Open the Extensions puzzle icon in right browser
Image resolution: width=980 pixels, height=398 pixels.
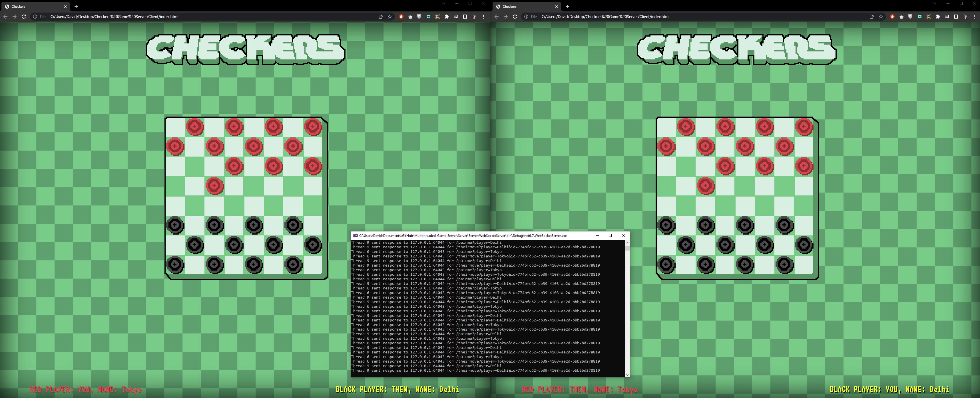(x=938, y=17)
